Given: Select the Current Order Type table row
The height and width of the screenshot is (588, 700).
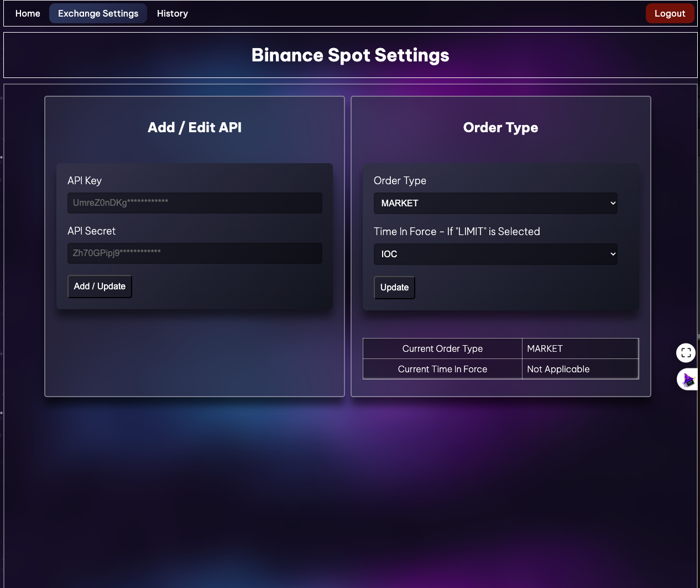Looking at the screenshot, I should point(442,348).
